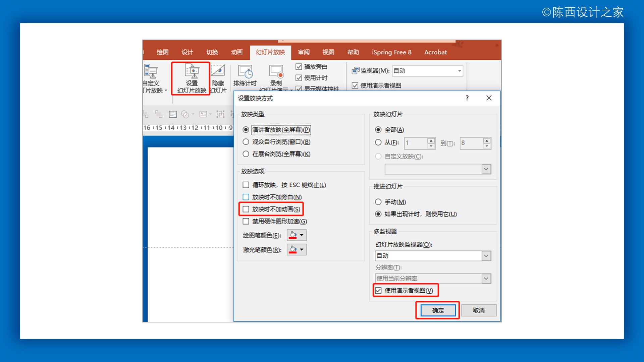Open 分辨率 dropdown
Screen dimensions: 644x362
click(486, 279)
